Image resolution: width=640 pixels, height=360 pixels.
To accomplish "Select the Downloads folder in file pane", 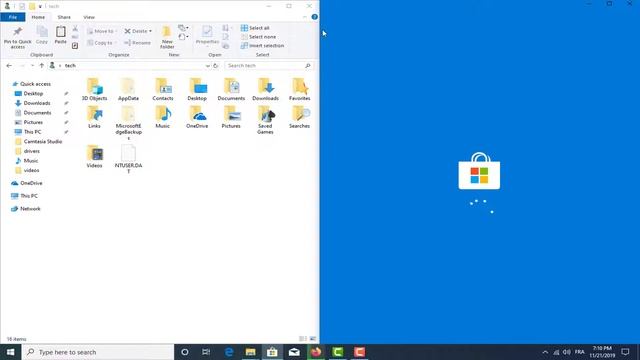I will click(265, 89).
